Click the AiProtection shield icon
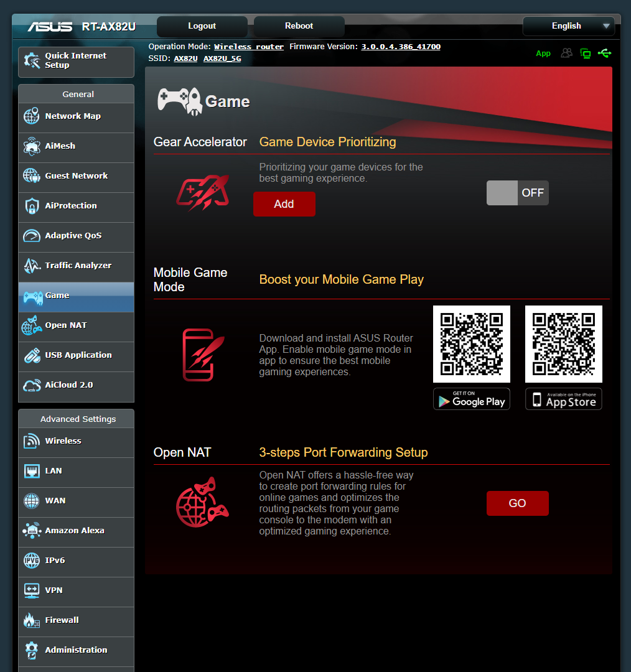Image resolution: width=631 pixels, height=672 pixels. coord(32,206)
